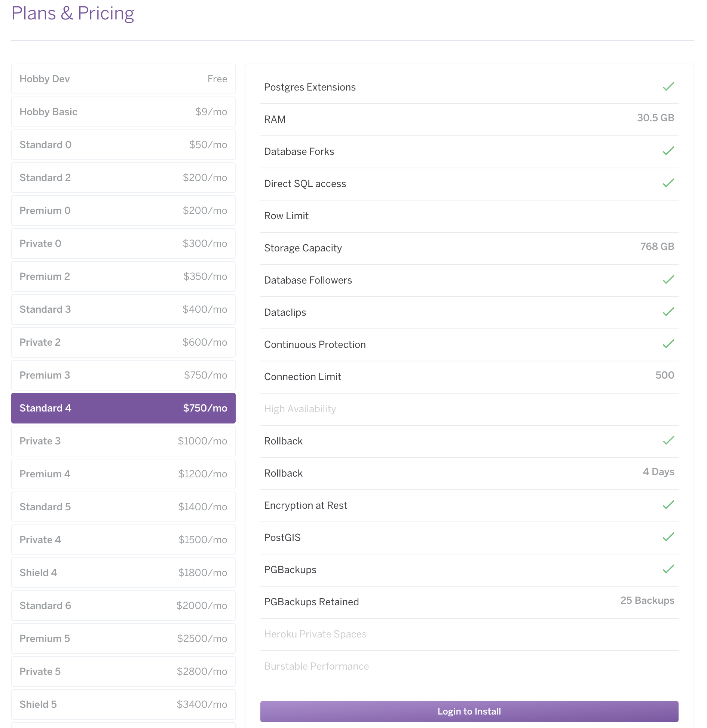The image size is (707, 728).
Task: Click the Database Forks checkmark icon
Action: pos(668,151)
